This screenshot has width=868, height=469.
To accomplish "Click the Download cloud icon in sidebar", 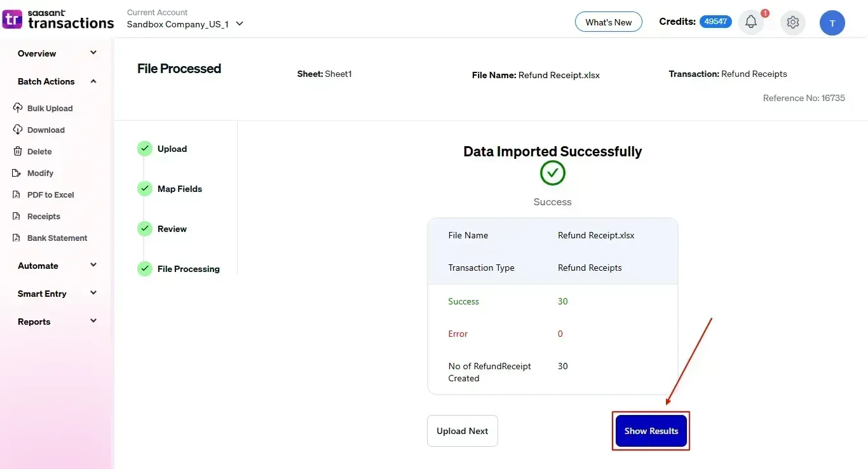I will tap(18, 130).
